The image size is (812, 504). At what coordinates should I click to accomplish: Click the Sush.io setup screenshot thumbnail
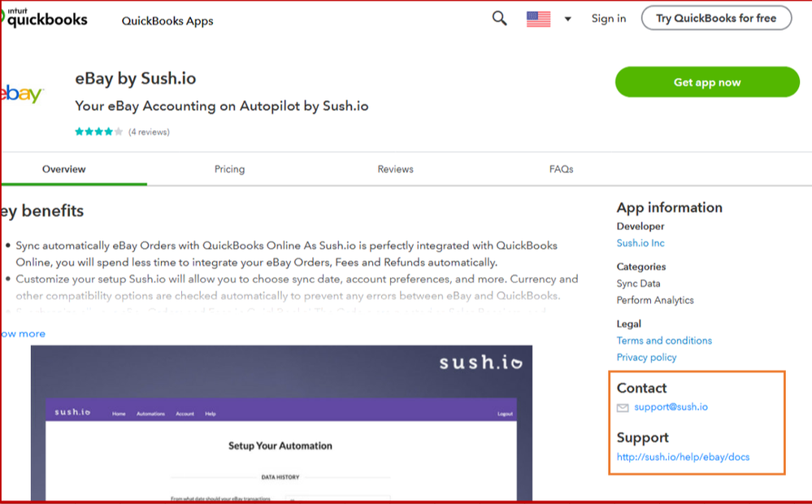281,423
